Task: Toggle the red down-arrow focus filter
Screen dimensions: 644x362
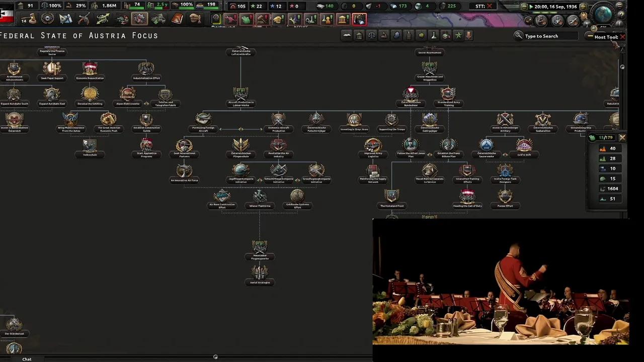Action: (x=468, y=36)
